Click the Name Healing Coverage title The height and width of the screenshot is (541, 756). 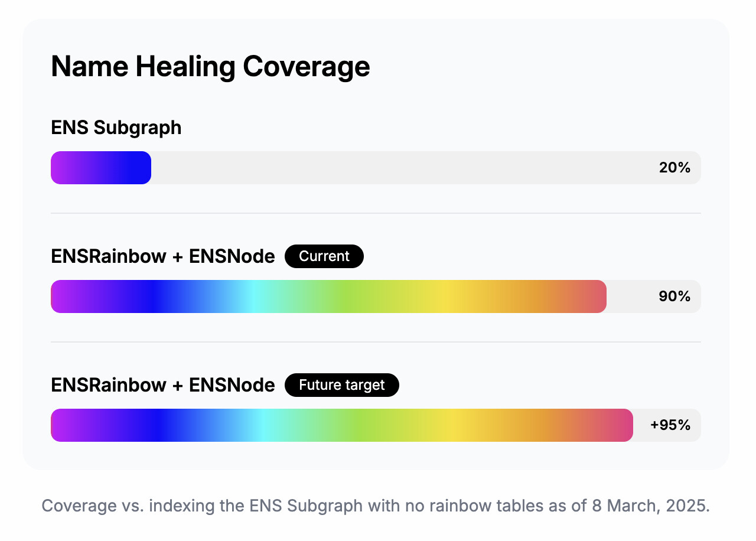tap(210, 67)
